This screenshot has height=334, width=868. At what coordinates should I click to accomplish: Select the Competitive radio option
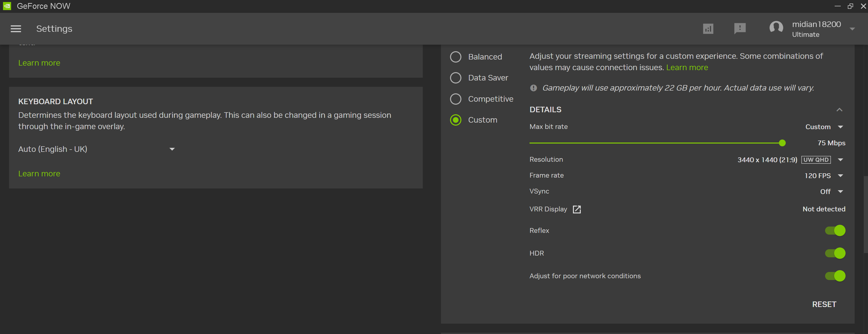click(456, 99)
